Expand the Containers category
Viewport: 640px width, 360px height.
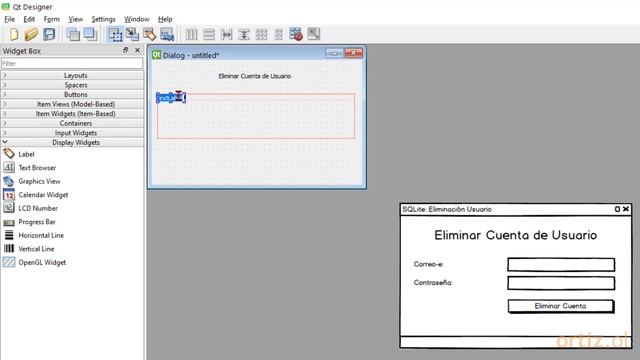[72, 123]
